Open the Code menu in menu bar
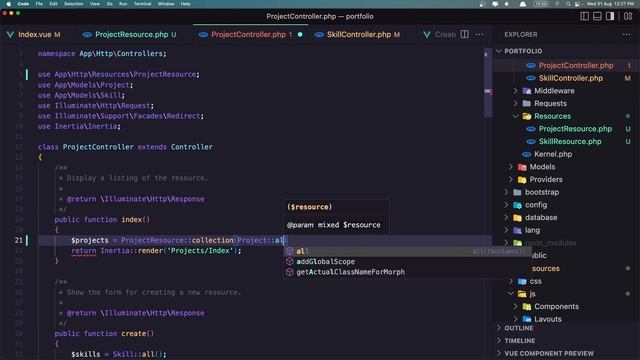The height and width of the screenshot is (360, 640). point(23,4)
